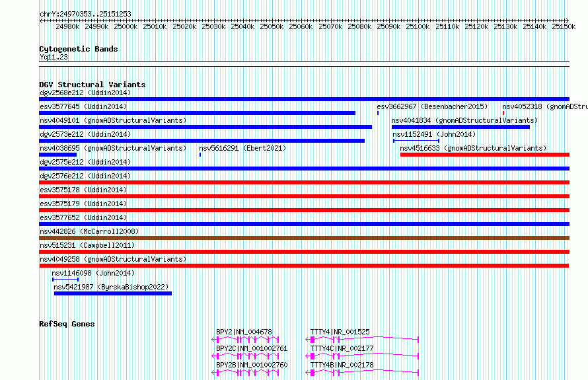Click the dgv2575e212 (Uddin2014) label
The height and width of the screenshot is (380, 588).
(85, 162)
